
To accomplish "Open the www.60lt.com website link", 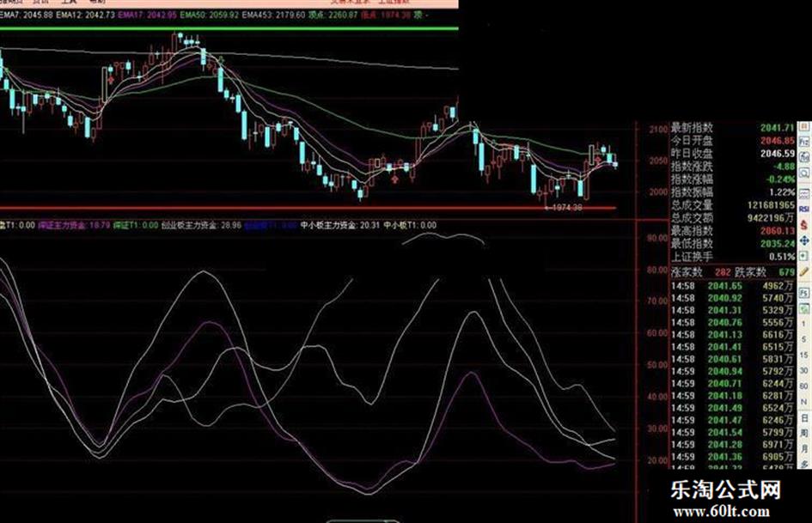I will [721, 512].
